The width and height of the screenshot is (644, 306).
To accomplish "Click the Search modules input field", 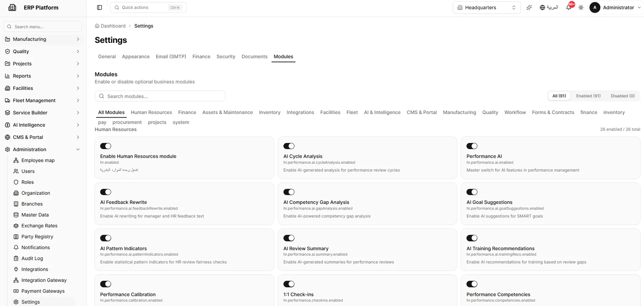I will [x=160, y=96].
